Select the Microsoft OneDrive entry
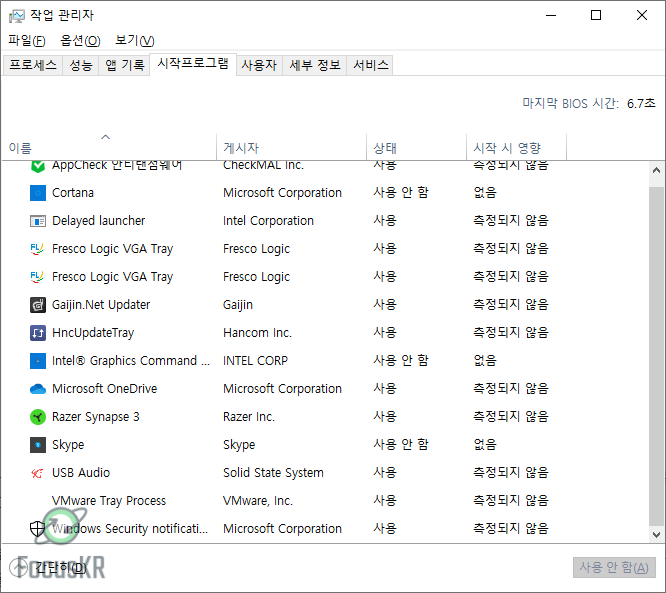 point(104,389)
